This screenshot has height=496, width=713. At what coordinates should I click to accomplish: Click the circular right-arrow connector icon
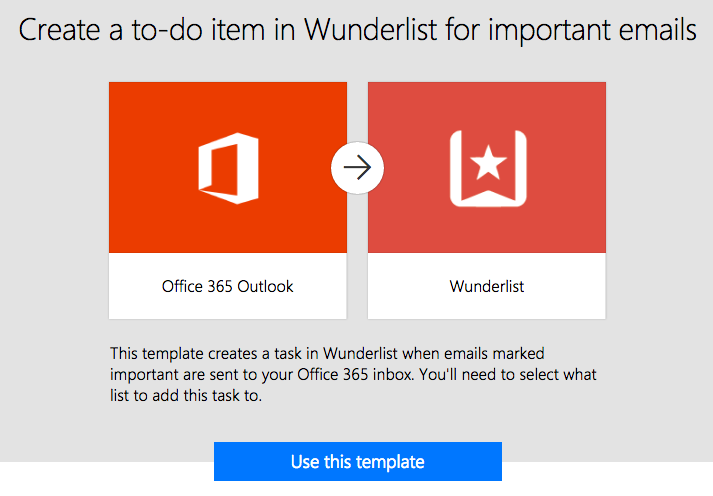point(357,167)
